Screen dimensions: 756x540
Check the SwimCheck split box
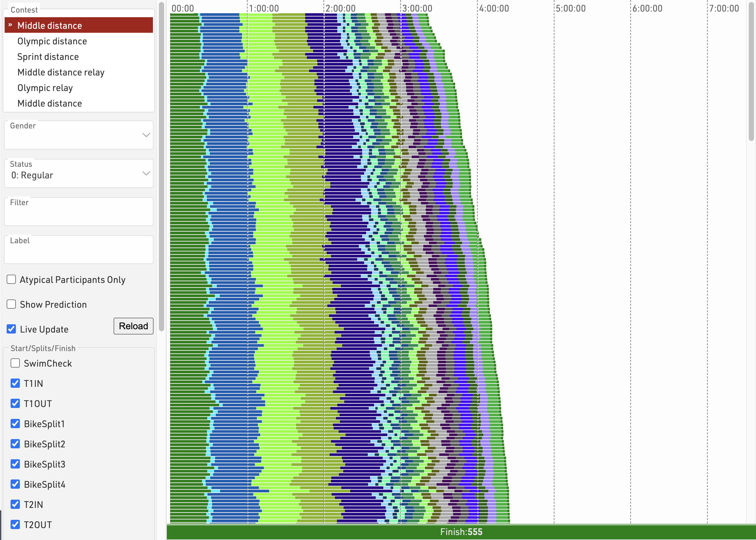(x=15, y=363)
